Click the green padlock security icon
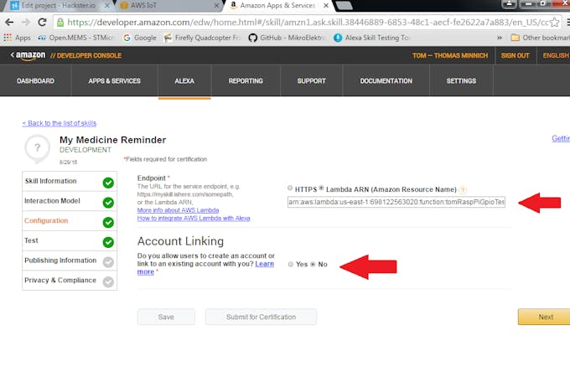The height and width of the screenshot is (392, 570). (x=60, y=23)
